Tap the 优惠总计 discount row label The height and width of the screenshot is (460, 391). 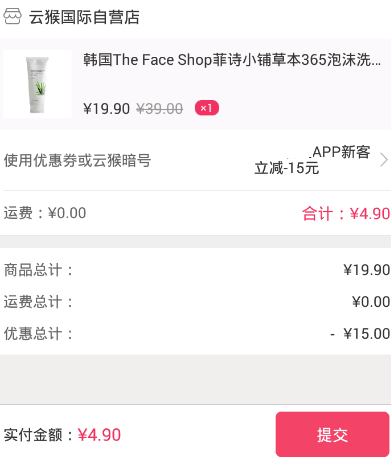pos(38,334)
